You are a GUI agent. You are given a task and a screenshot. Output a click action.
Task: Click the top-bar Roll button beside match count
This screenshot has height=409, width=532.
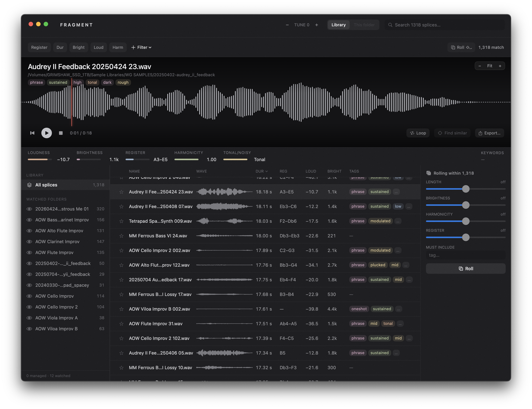click(461, 48)
